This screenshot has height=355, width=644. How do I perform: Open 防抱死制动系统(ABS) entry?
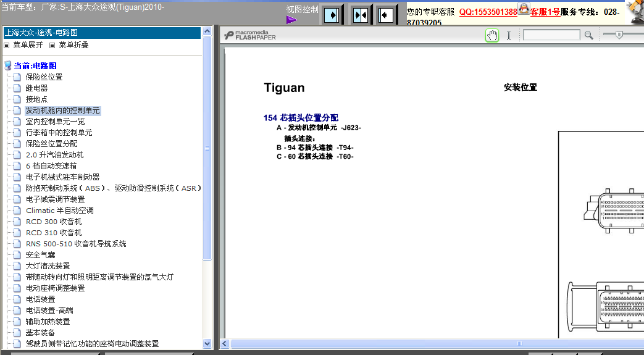114,188
